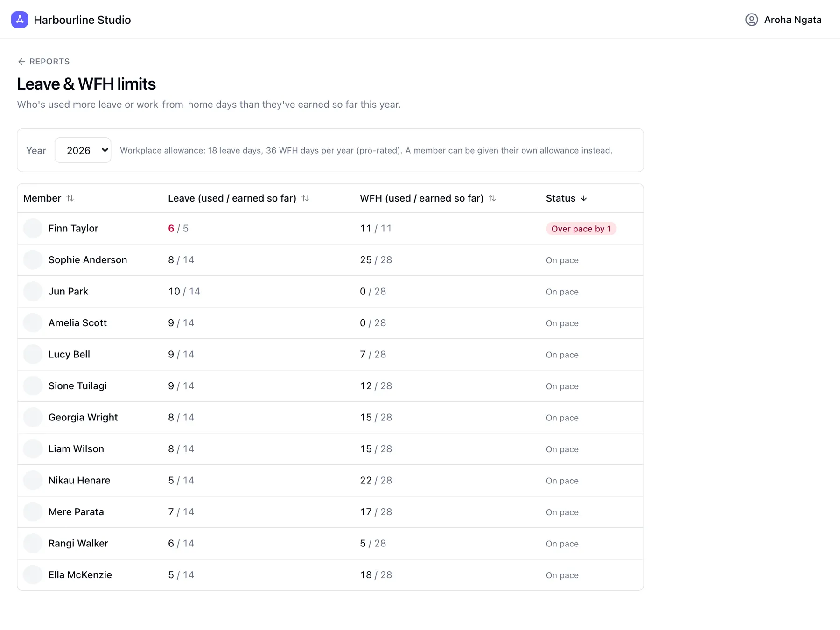Select the Over pace by 1 badge
This screenshot has width=840, height=630.
tap(581, 229)
